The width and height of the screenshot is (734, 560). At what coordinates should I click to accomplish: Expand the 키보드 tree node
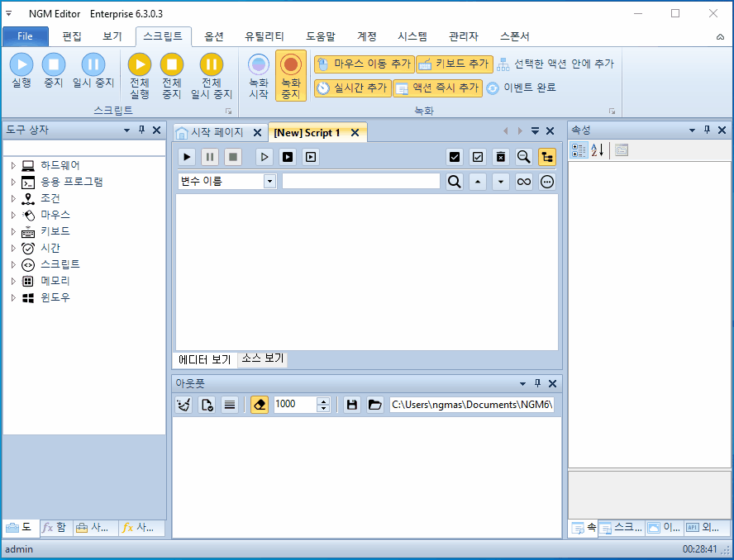click(x=13, y=231)
